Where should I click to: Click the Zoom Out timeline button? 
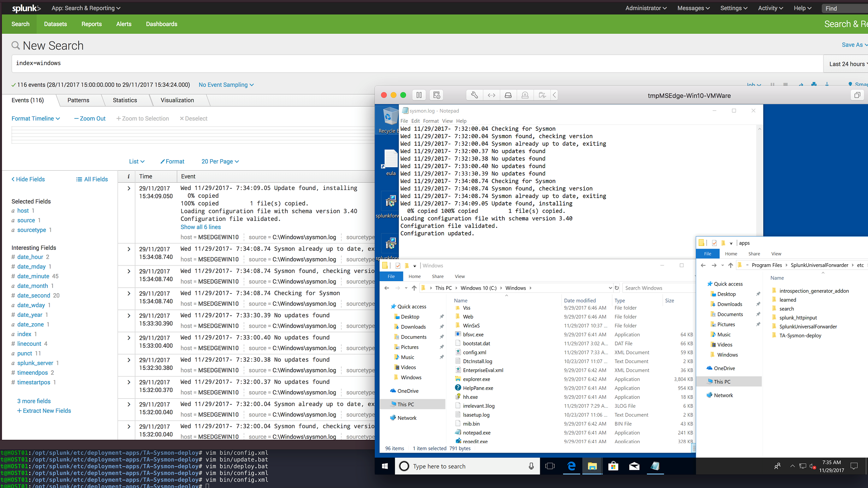(90, 118)
